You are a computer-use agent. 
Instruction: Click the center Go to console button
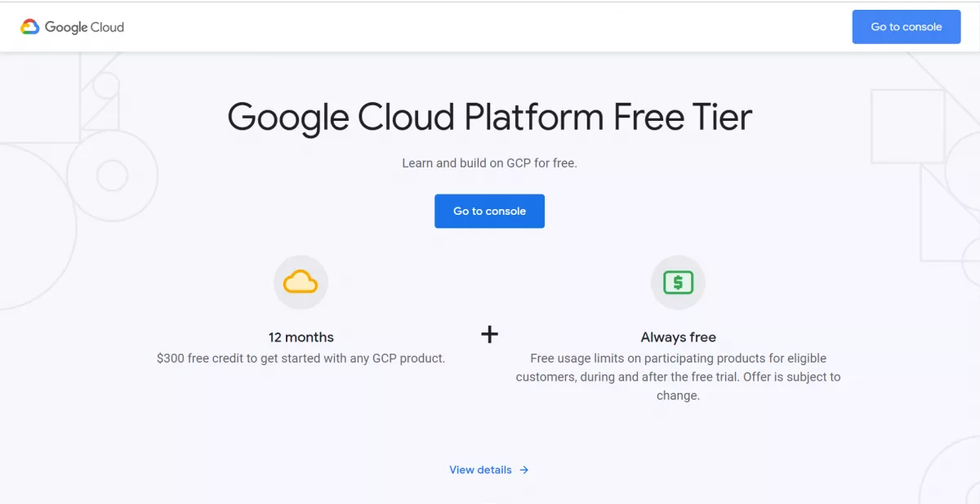click(489, 211)
